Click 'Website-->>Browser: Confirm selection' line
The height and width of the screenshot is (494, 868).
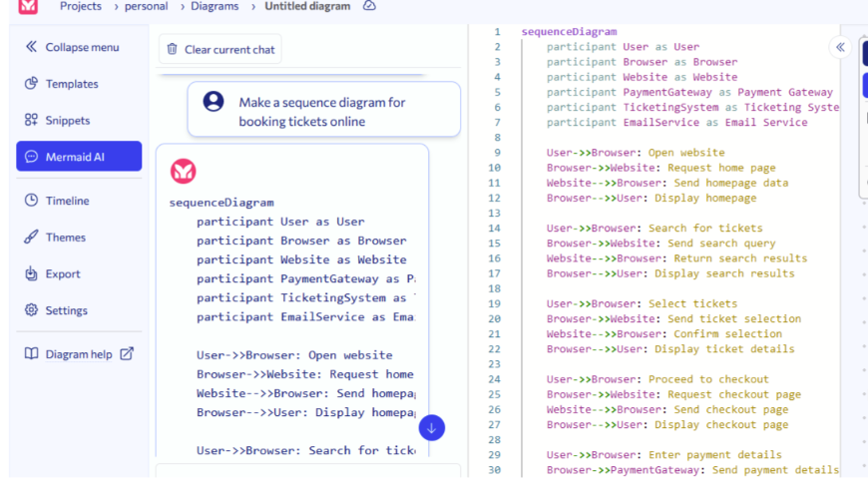click(x=664, y=334)
